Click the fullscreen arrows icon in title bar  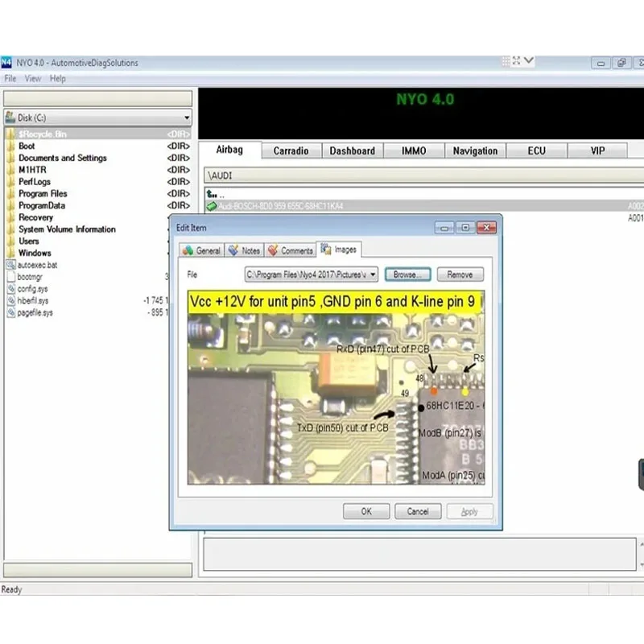pos(516,61)
